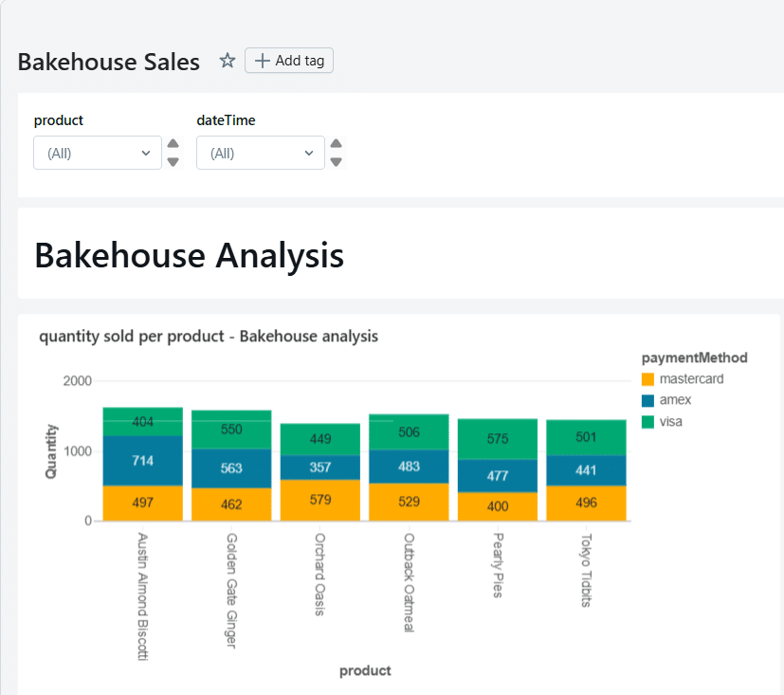Click the dateTime filter's up stepper arrow
Viewport: 784px width, 695px height.
334,145
